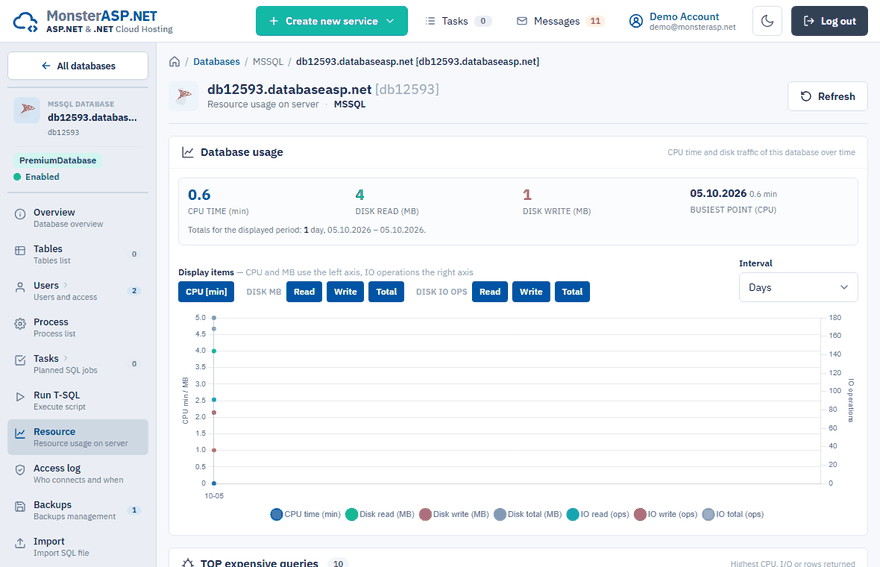880x567 pixels.
Task: Toggle Disk MB Write series
Action: pos(345,291)
